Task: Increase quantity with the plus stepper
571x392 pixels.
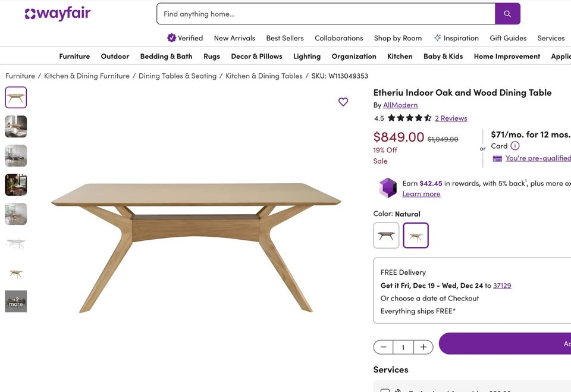Action: pyautogui.click(x=423, y=346)
